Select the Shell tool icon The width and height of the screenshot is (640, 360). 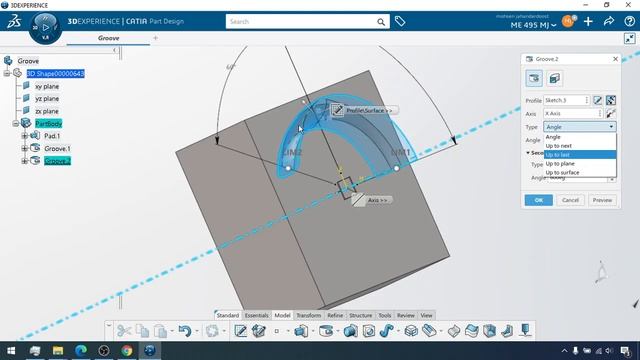[489, 331]
